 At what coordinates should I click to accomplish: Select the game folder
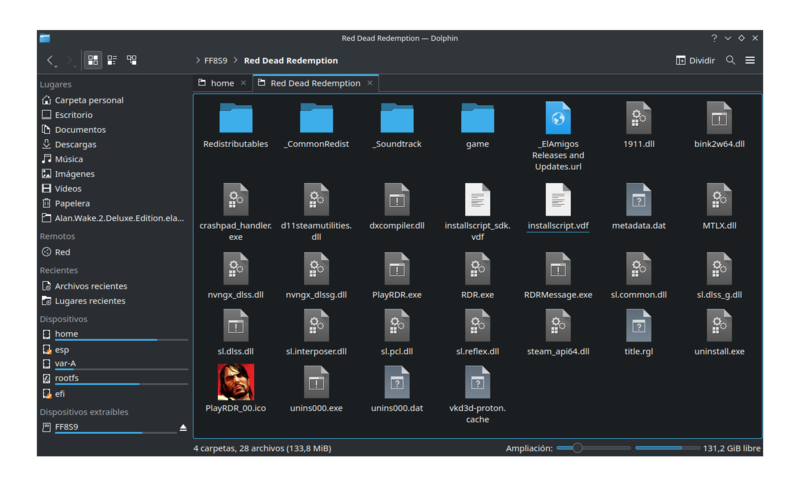tap(478, 126)
